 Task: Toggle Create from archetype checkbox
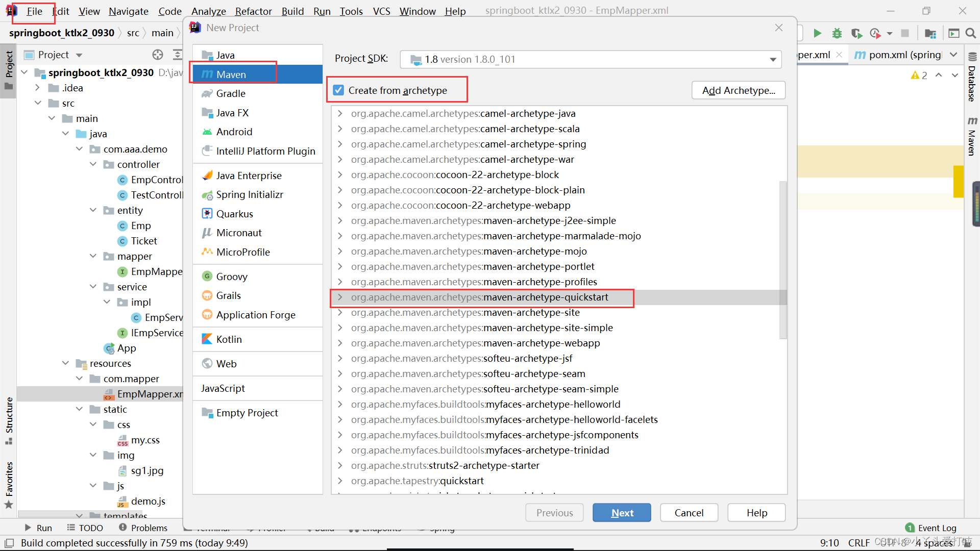tap(338, 90)
